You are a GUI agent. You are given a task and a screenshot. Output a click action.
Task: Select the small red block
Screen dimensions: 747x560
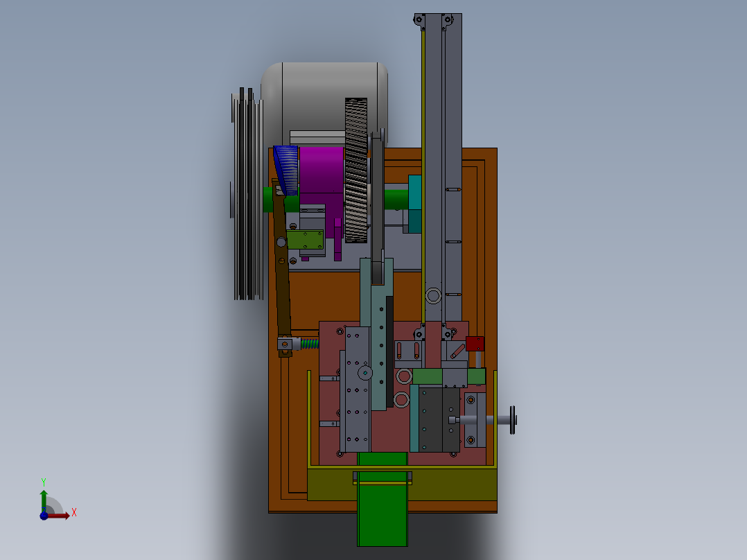coord(475,344)
